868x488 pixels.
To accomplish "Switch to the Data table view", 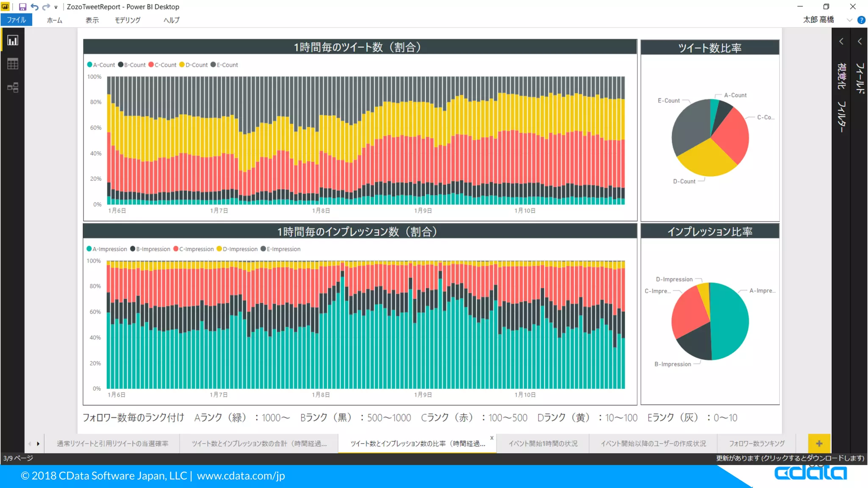I will (13, 64).
